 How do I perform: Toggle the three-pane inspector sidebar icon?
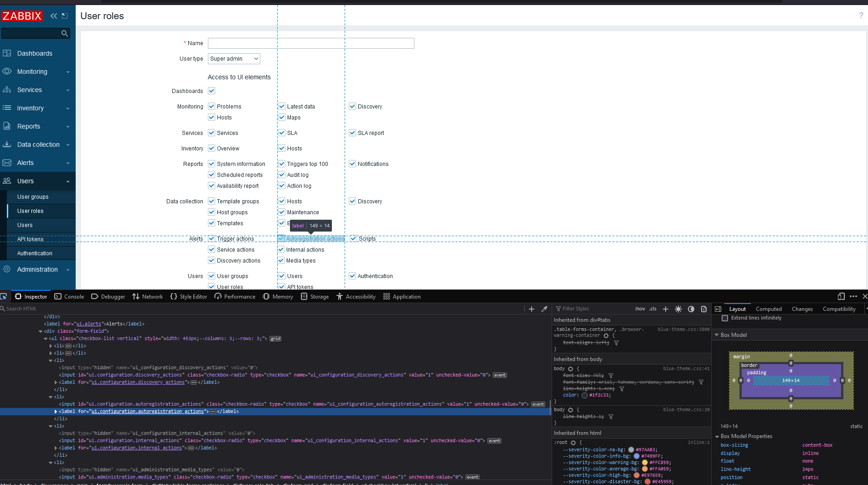(x=718, y=309)
